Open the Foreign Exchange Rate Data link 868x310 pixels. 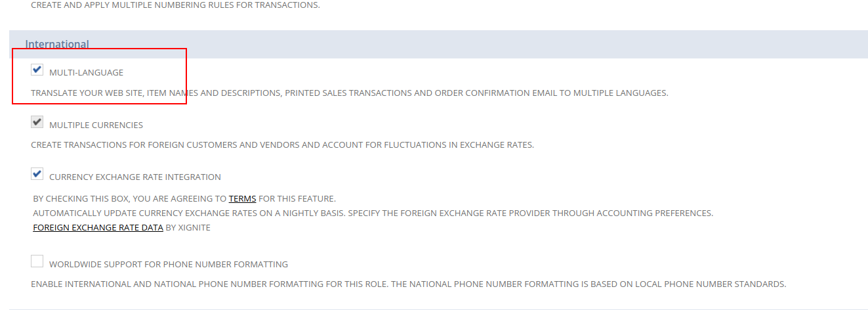[98, 228]
